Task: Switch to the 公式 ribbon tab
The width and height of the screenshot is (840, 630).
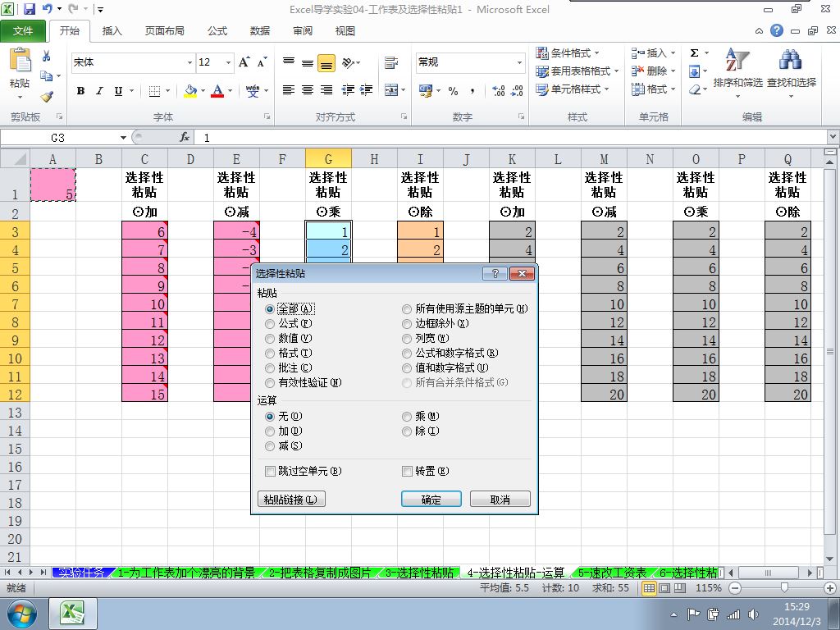Action: point(217,31)
